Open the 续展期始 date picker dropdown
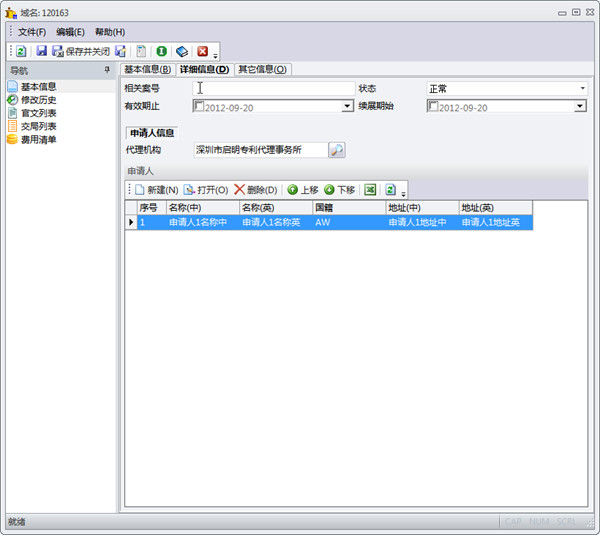This screenshot has width=600, height=535. coord(580,106)
